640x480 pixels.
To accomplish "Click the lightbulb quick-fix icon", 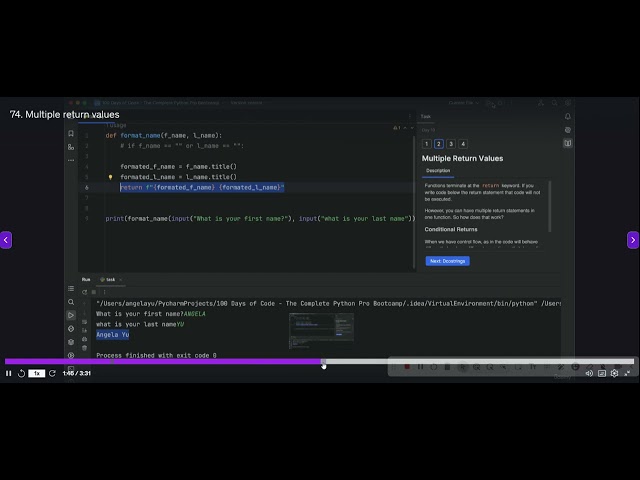I will pos(110,177).
